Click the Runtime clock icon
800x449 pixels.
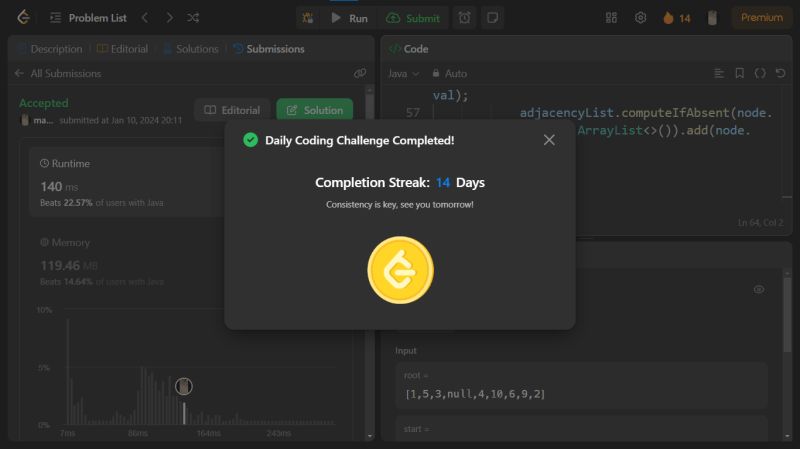click(44, 163)
